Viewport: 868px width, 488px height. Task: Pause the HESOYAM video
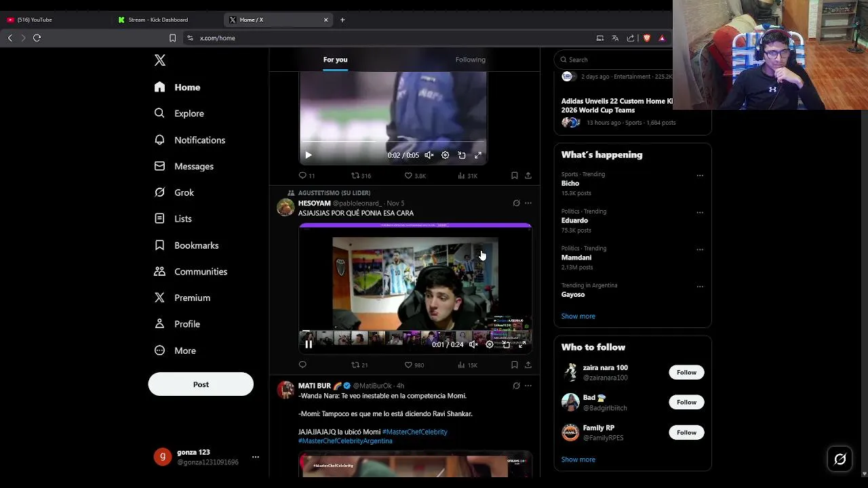(308, 344)
